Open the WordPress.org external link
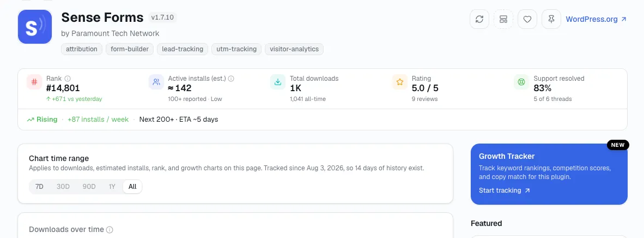Viewport: 644px width, 238px height. [x=596, y=19]
